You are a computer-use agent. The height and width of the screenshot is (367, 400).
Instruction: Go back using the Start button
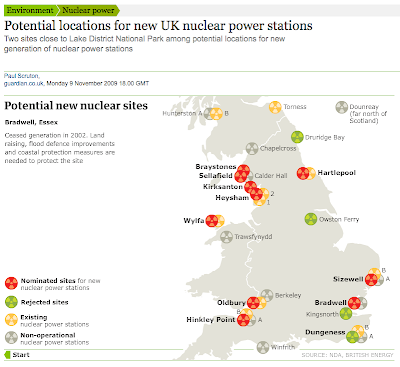click(17, 355)
